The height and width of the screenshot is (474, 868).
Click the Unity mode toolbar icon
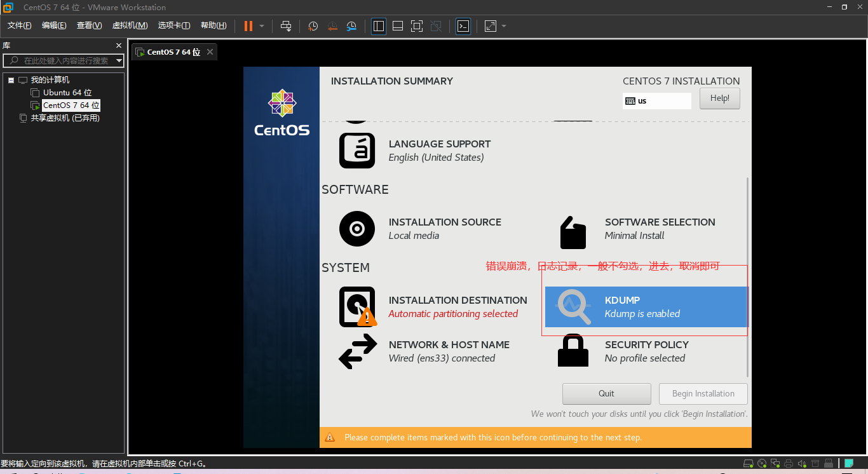[x=436, y=26]
